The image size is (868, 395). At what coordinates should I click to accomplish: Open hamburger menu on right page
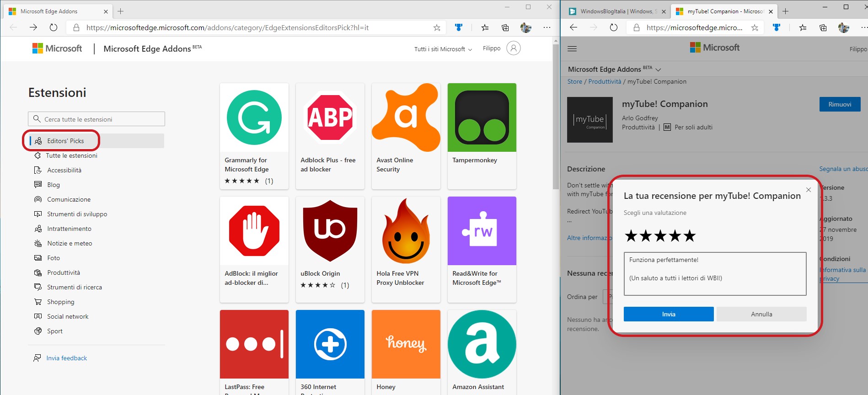572,48
